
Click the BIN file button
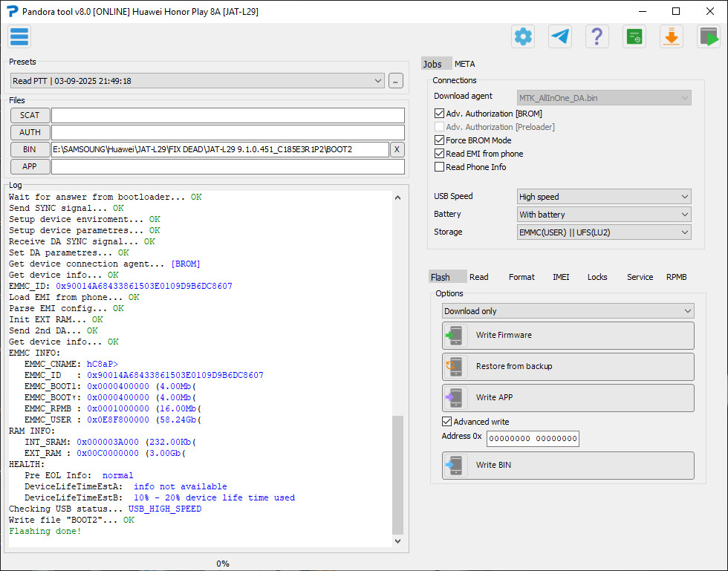coord(30,149)
